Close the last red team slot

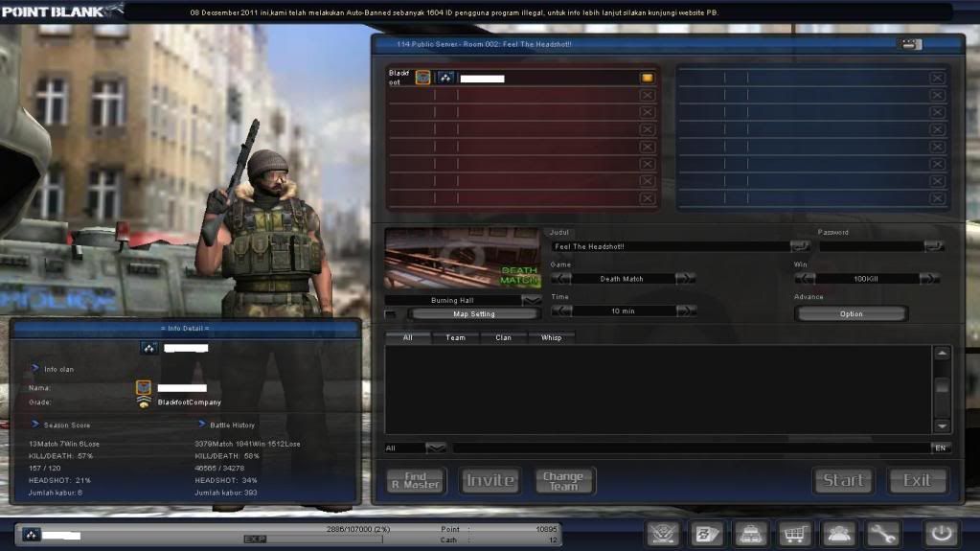[x=647, y=198]
